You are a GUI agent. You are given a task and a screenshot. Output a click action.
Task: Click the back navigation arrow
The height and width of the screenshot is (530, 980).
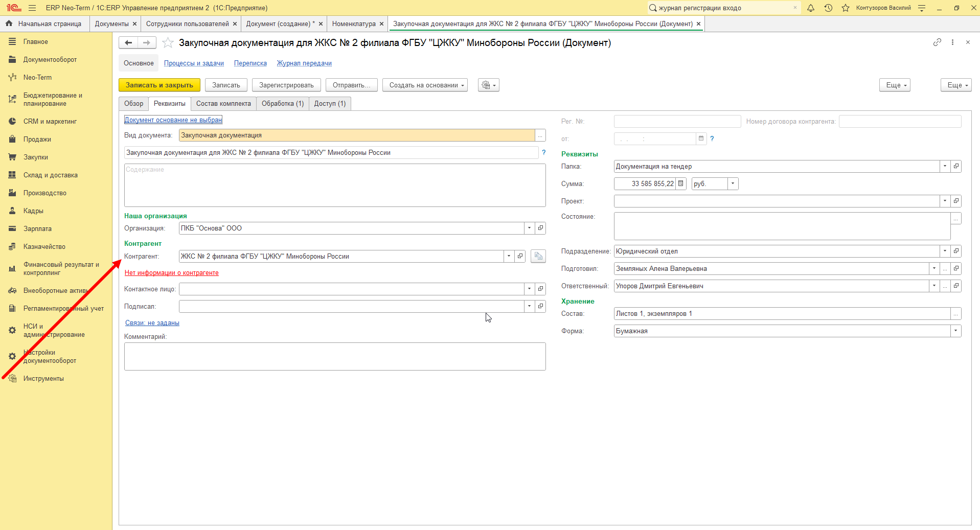[128, 43]
